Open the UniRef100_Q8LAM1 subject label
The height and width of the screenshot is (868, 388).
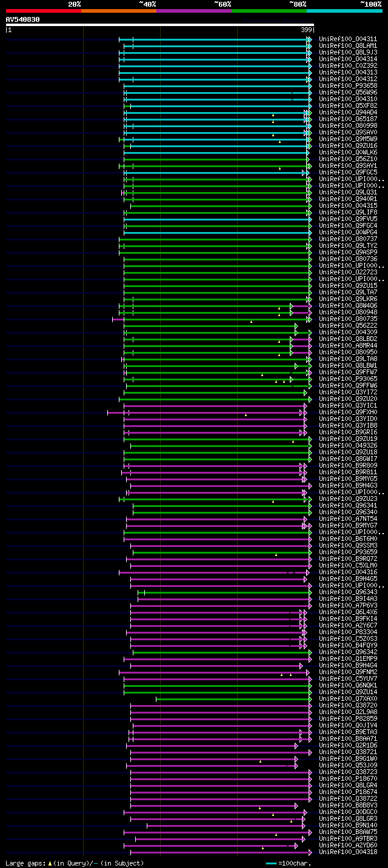point(348,46)
